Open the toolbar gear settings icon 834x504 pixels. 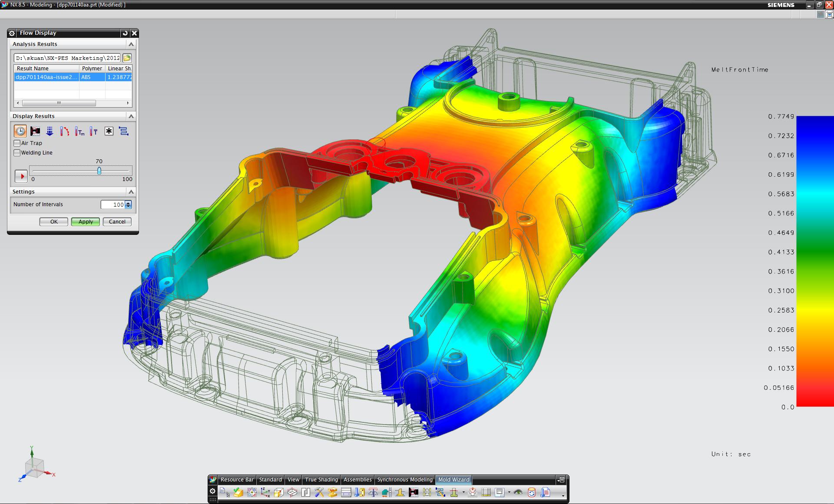[x=212, y=491]
